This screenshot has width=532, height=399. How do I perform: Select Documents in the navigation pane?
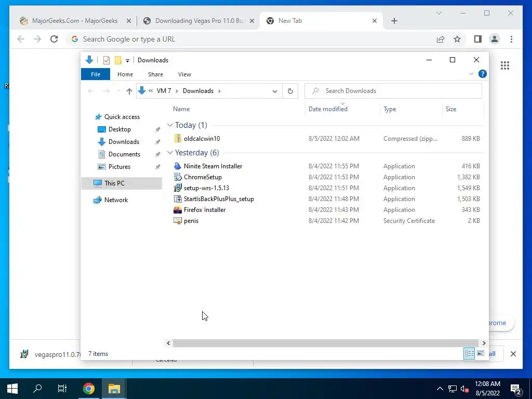pos(124,154)
